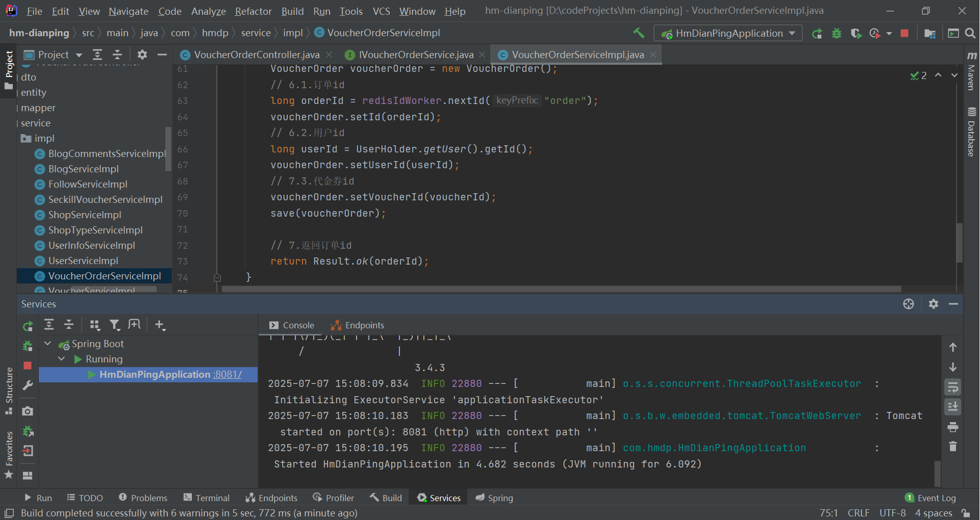Open the Search Everywhere magnifier
This screenshot has width=980, height=520.
(970, 33)
